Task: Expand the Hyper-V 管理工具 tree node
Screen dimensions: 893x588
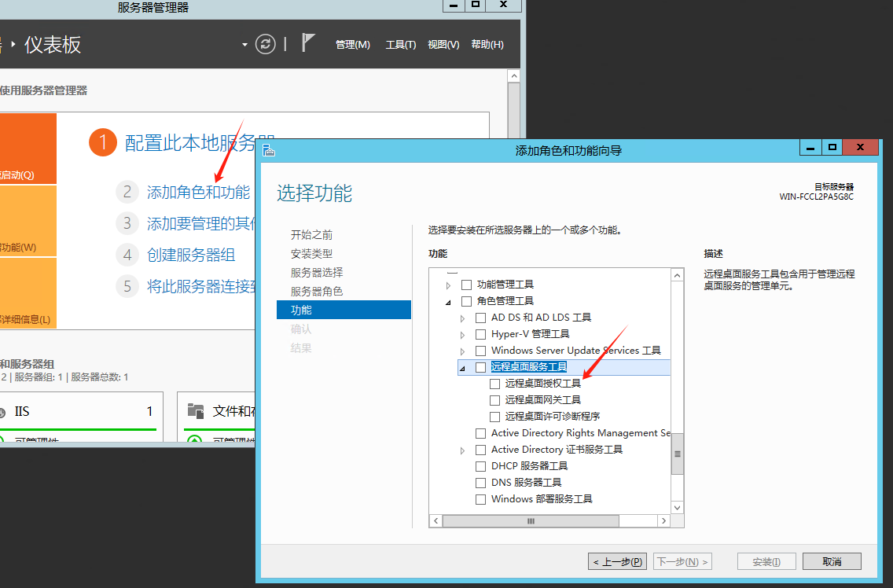Action: [462, 335]
